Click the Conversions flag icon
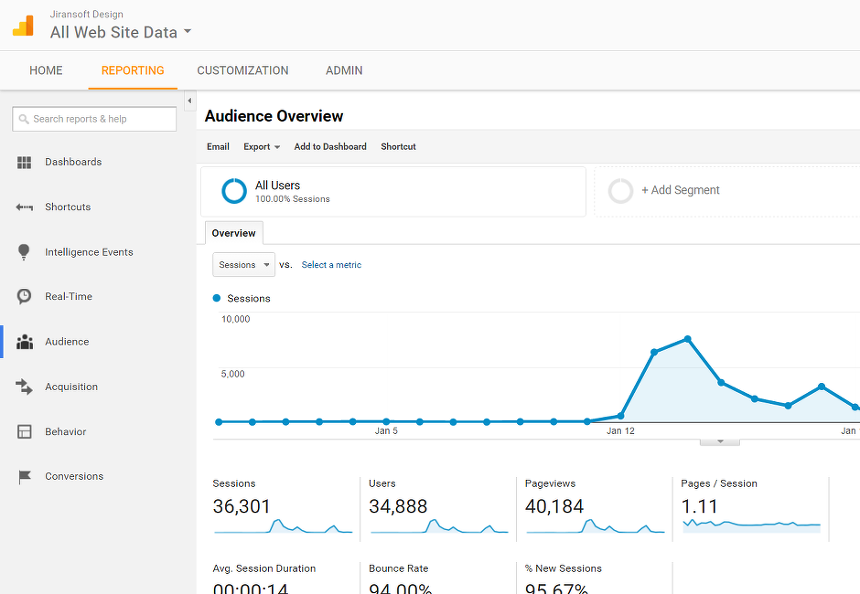Screen dimensions: 860x594 pos(25,477)
